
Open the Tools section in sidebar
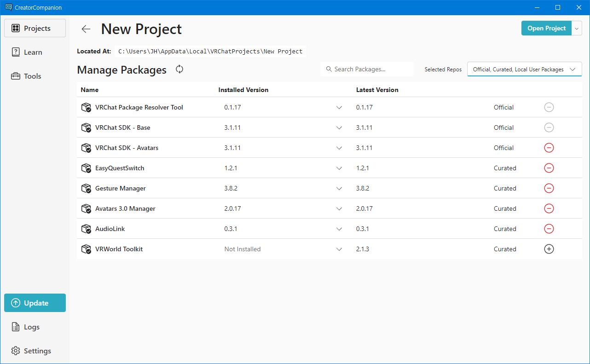(x=35, y=76)
